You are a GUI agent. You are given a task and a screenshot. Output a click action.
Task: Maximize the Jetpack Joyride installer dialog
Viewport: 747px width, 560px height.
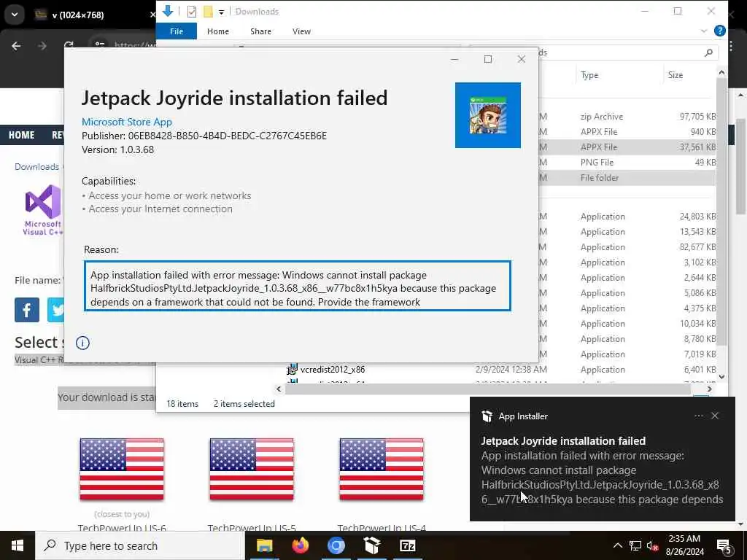pyautogui.click(x=488, y=59)
